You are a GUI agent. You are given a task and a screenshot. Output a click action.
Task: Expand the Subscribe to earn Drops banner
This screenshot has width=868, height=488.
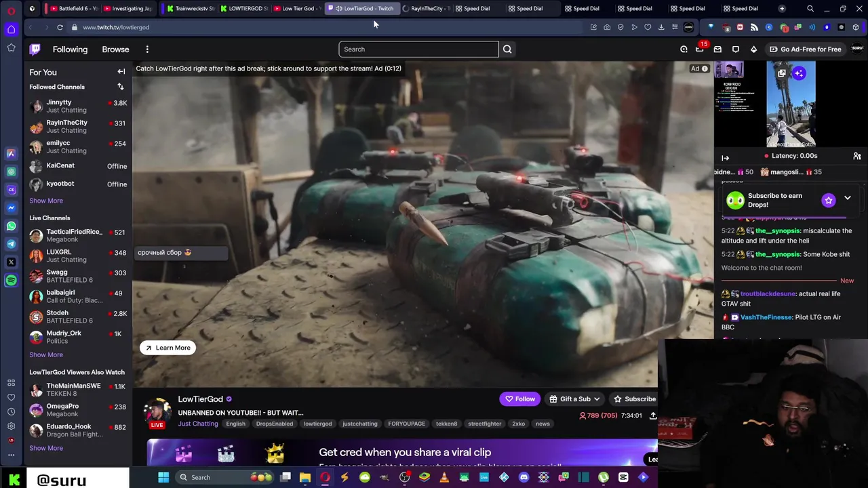848,198
